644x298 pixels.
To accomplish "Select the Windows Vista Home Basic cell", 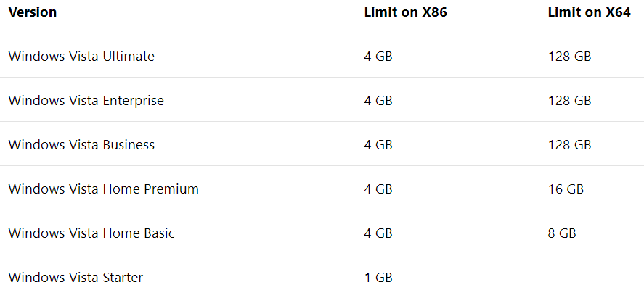I will click(91, 233).
